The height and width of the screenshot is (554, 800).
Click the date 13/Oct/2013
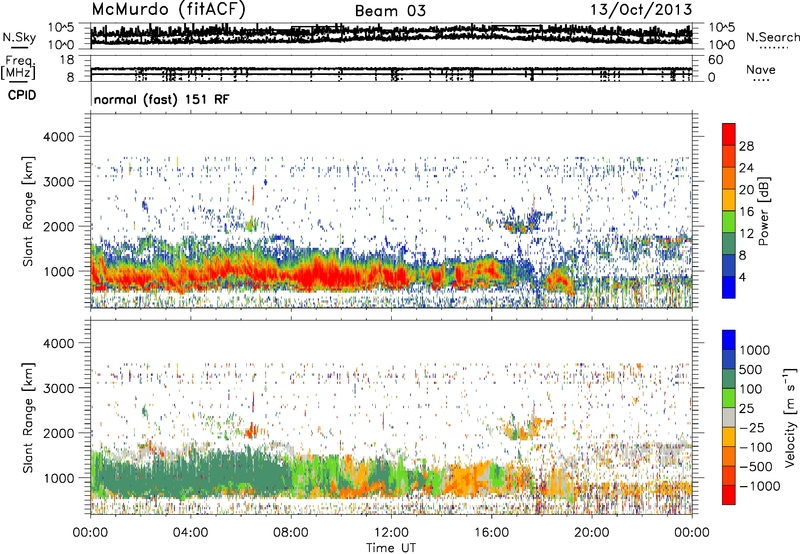[641, 9]
